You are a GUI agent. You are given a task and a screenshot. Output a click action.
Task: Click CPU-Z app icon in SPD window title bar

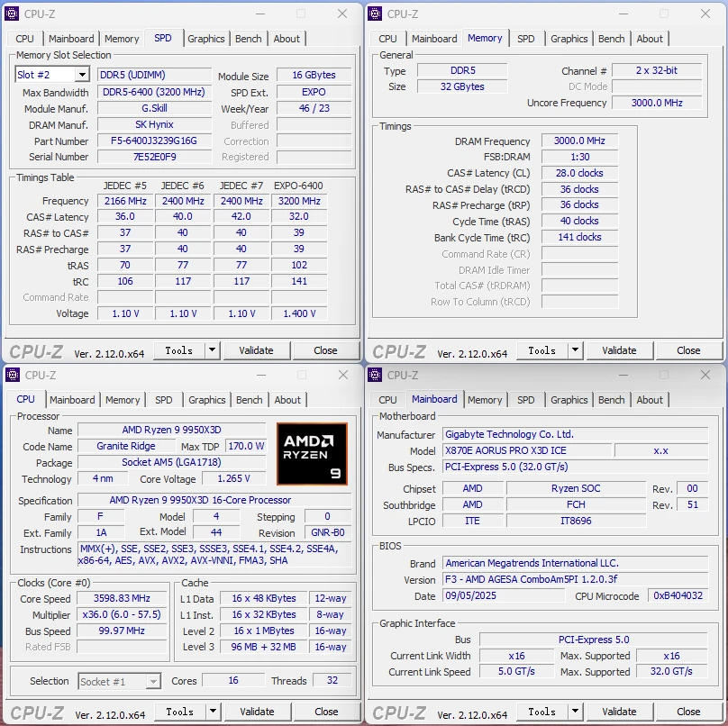click(x=12, y=14)
